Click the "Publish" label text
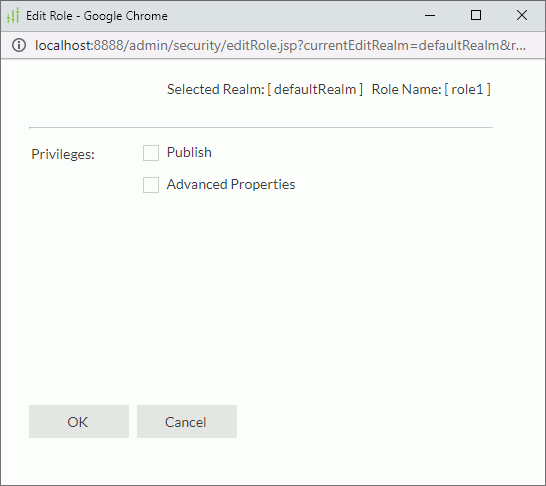The image size is (546, 486). point(189,152)
